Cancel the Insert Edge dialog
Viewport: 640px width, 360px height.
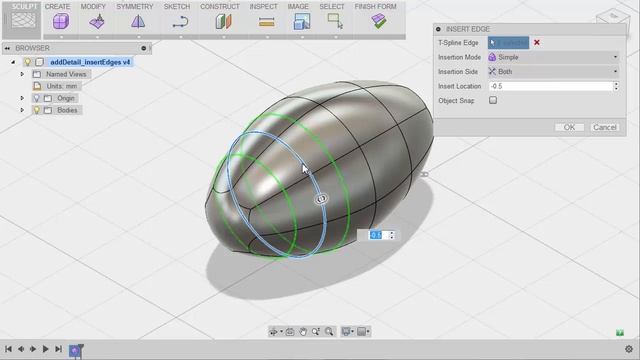pyautogui.click(x=604, y=127)
